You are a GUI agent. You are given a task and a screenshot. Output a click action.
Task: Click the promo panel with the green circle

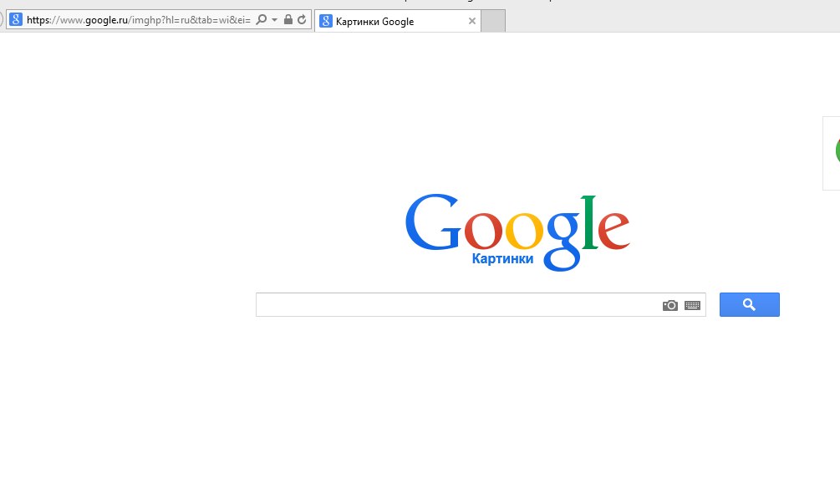click(832, 153)
